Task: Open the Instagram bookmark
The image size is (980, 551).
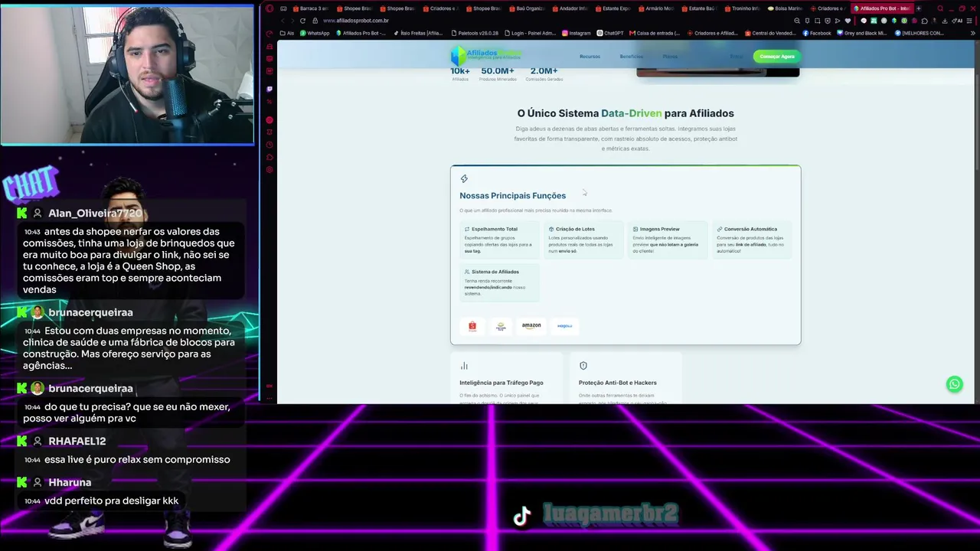Action: point(577,34)
